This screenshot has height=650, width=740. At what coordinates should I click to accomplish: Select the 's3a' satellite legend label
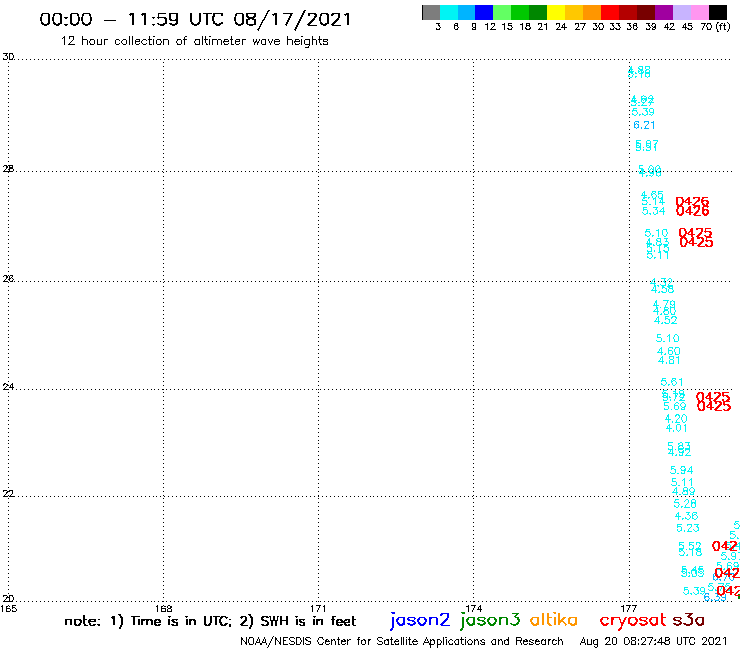[x=688, y=620]
